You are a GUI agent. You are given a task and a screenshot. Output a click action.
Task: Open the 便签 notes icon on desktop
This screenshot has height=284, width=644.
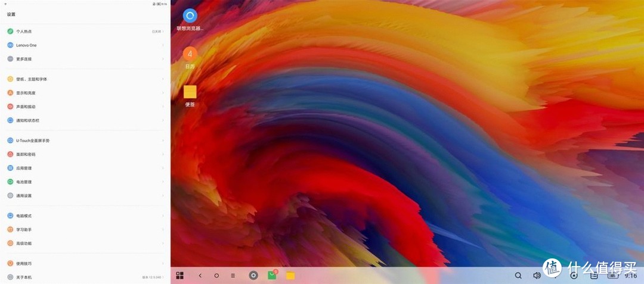(190, 92)
